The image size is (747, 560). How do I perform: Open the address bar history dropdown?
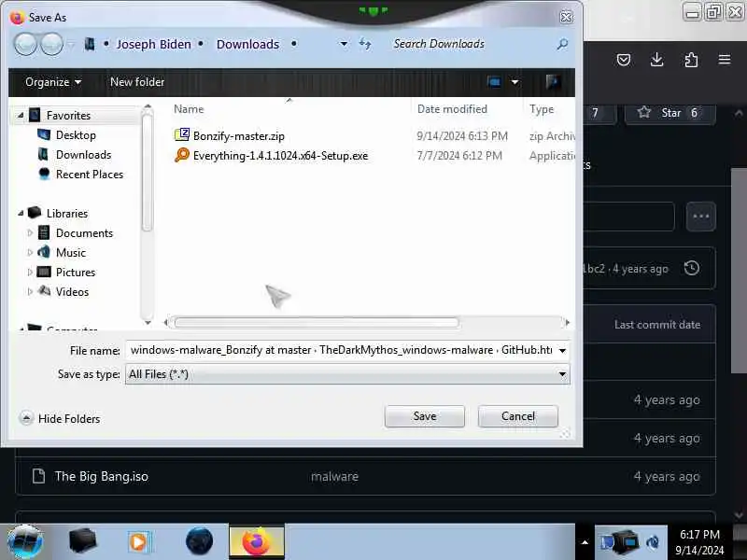point(344,44)
